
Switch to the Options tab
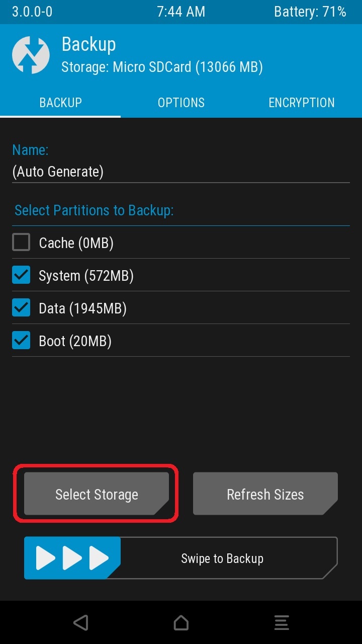pos(181,103)
